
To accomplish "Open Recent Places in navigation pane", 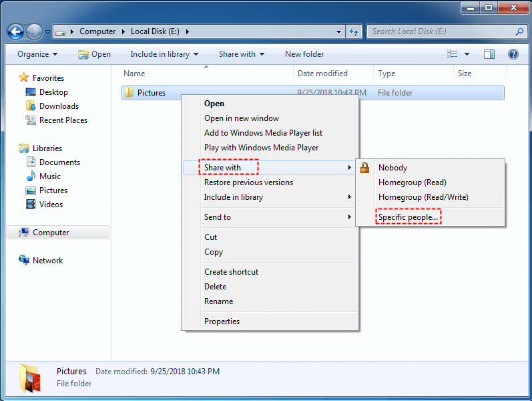I will click(x=63, y=120).
